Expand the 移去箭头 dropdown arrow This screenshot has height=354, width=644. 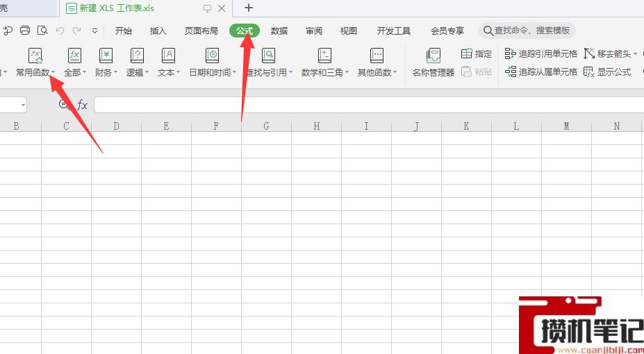click(x=635, y=54)
